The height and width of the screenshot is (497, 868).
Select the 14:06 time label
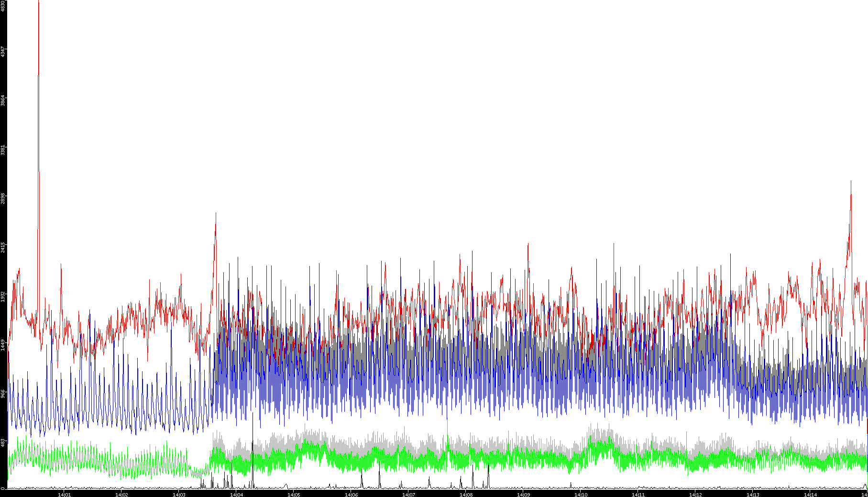coord(351,495)
